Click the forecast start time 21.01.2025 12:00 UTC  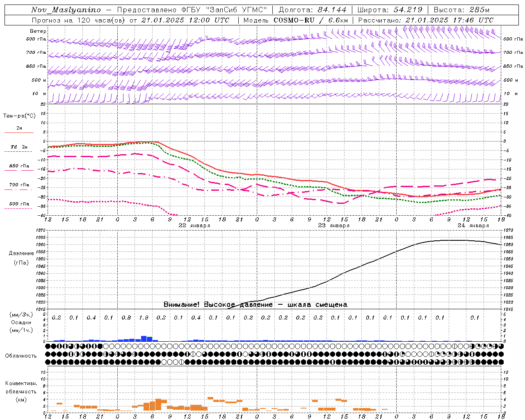tap(185, 20)
